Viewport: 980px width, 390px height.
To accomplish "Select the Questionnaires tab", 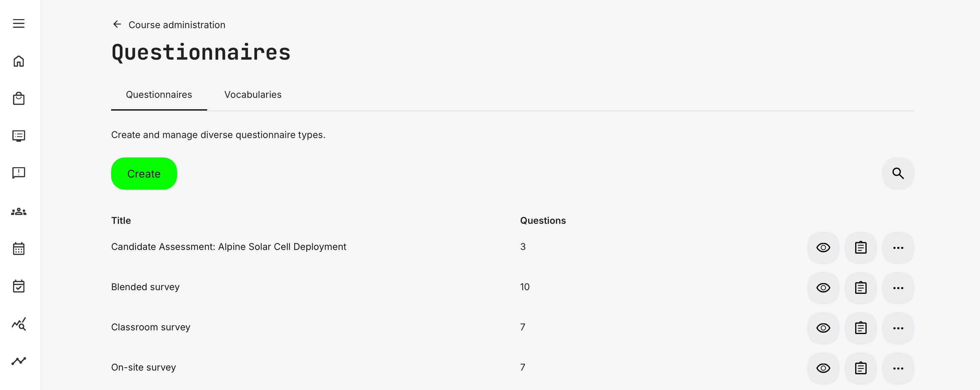I will (159, 94).
